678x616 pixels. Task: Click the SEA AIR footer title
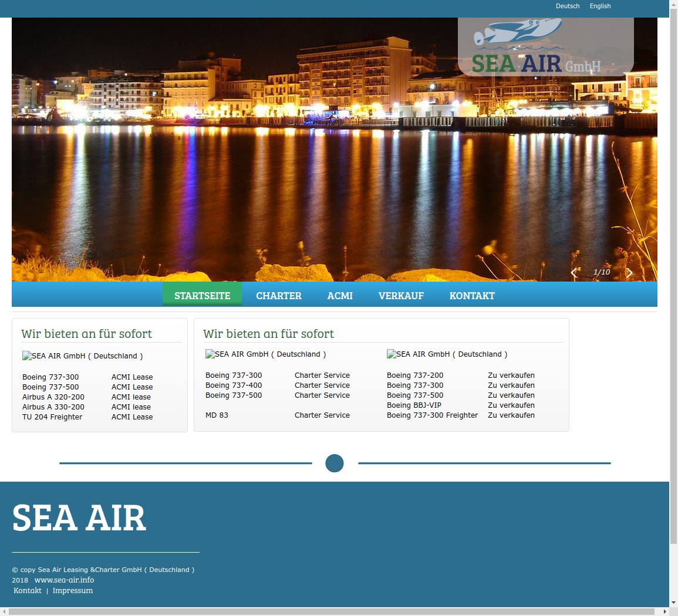pos(79,518)
